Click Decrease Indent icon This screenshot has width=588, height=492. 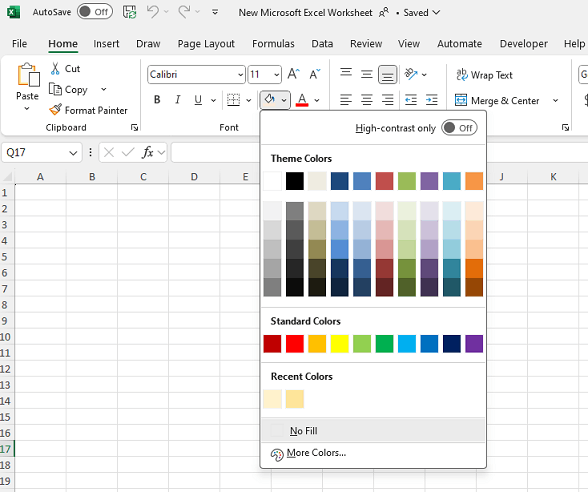(x=411, y=100)
